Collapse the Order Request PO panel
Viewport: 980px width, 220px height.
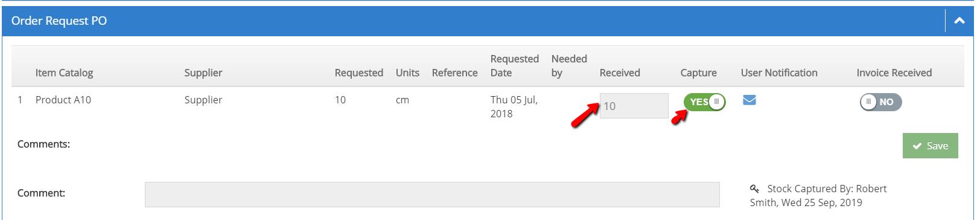point(959,21)
